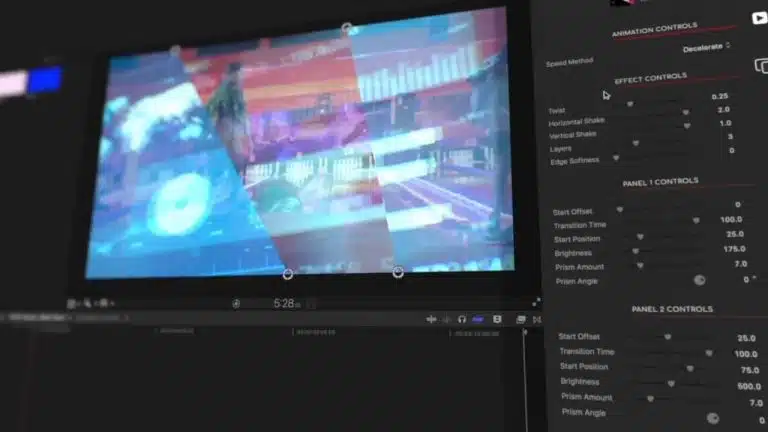The height and width of the screenshot is (432, 768).
Task: Click the Panel 1 Prism Angle dial
Action: tap(699, 280)
